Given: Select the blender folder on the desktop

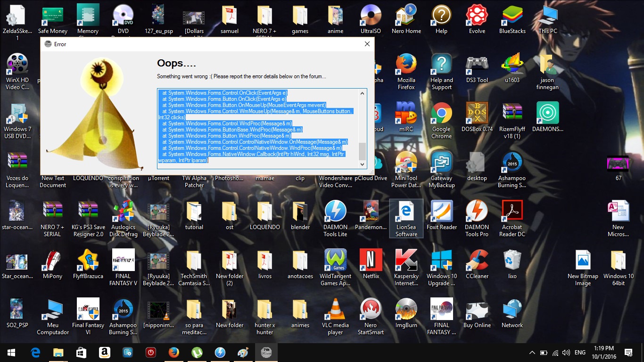Looking at the screenshot, I should coord(300,216).
